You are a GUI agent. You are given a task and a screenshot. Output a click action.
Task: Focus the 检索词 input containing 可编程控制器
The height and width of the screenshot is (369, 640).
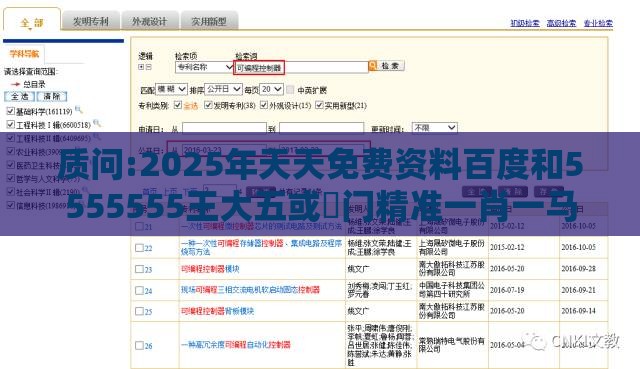pyautogui.click(x=301, y=68)
